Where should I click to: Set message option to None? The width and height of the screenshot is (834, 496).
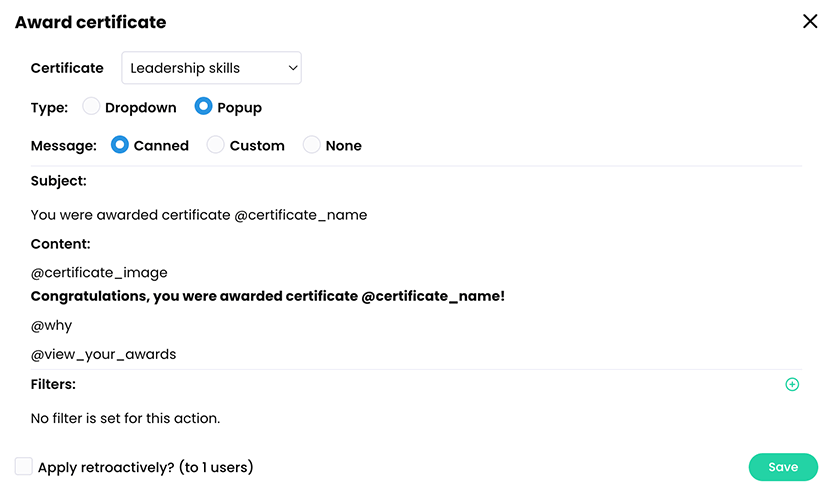(312, 145)
